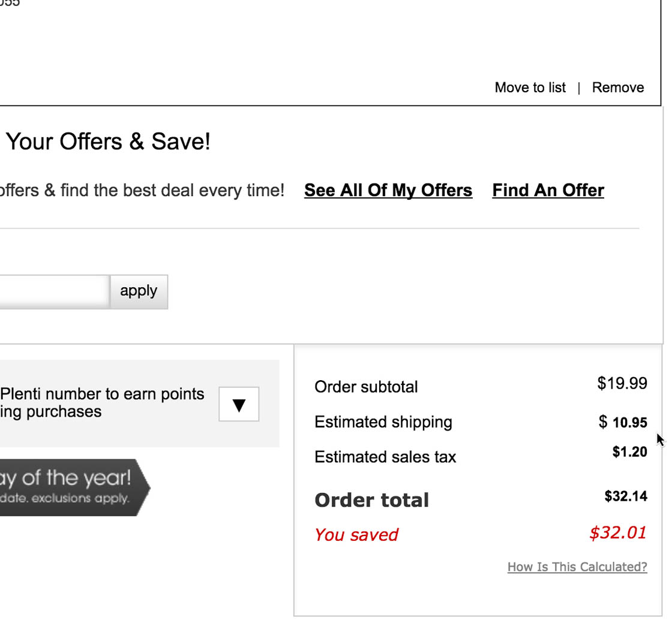Open the 'day of the year' sale banner
This screenshot has height=626, width=672.
click(72, 487)
